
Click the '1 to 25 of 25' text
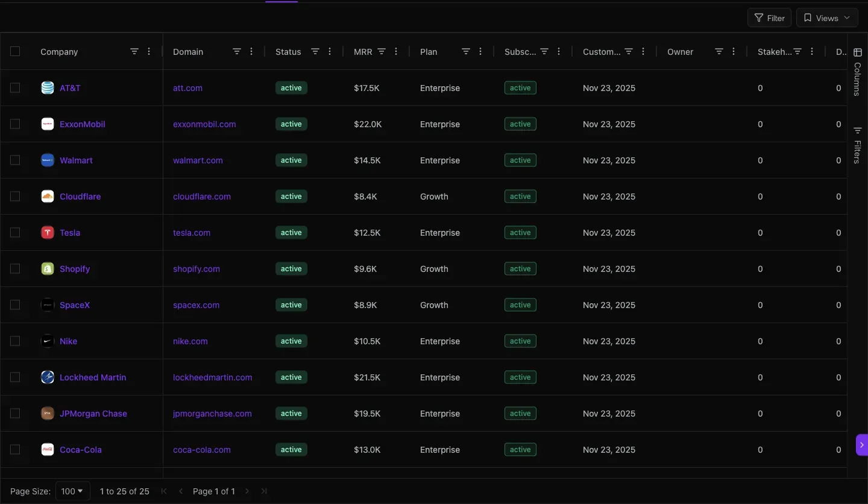(x=125, y=491)
